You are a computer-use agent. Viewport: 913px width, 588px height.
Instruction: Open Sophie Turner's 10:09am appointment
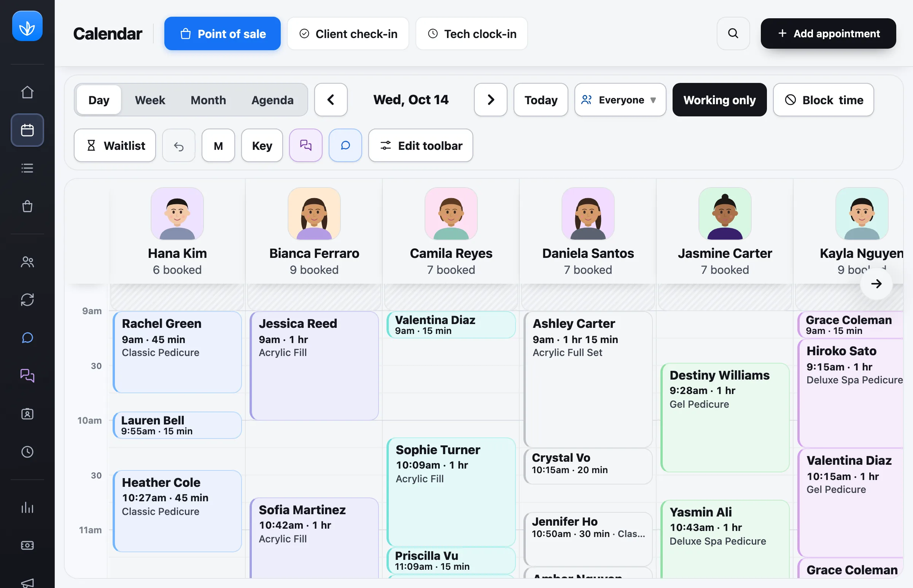[x=451, y=492]
